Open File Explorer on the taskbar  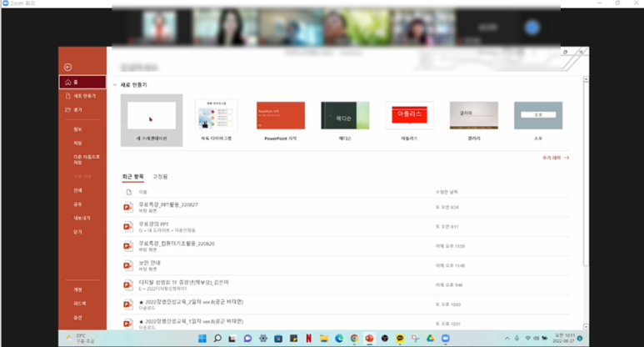323,339
